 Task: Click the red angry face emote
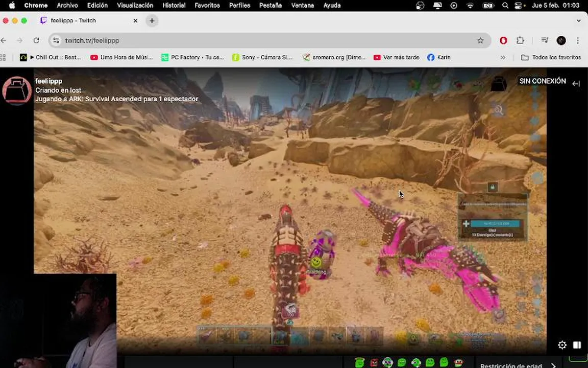(x=374, y=363)
